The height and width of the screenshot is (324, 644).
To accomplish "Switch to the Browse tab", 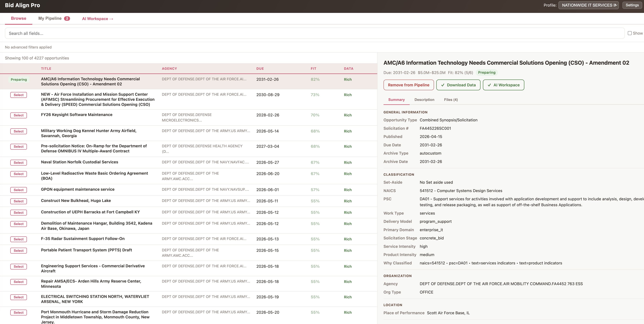I will pos(19,19).
